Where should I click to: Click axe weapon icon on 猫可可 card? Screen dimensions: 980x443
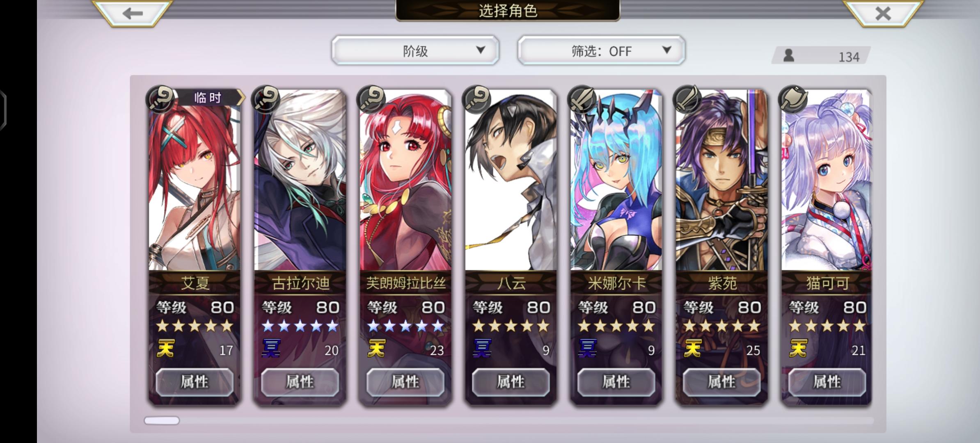pos(793,99)
